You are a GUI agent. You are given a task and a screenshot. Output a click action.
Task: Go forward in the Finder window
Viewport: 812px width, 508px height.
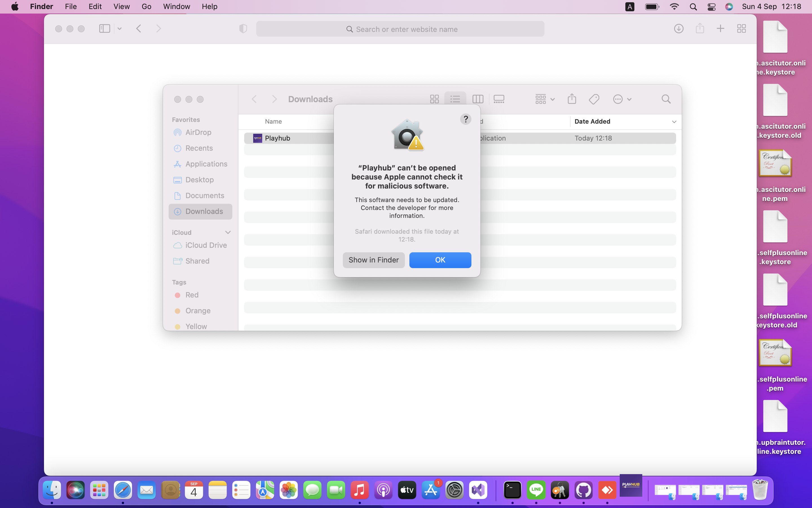[x=274, y=99]
